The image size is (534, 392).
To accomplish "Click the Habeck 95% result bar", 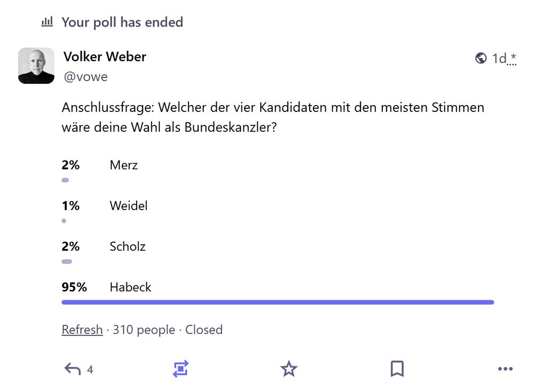I will point(277,302).
